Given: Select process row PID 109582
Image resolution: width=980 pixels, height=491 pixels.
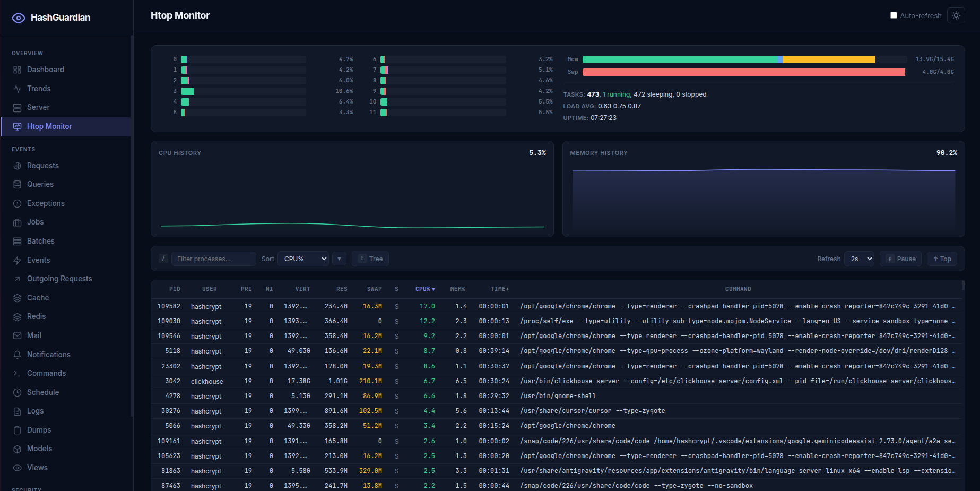Looking at the screenshot, I should click(556, 306).
